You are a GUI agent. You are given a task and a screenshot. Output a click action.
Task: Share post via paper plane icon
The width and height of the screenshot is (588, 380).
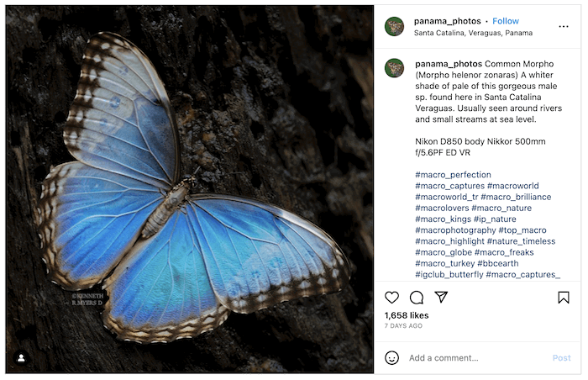[441, 297]
